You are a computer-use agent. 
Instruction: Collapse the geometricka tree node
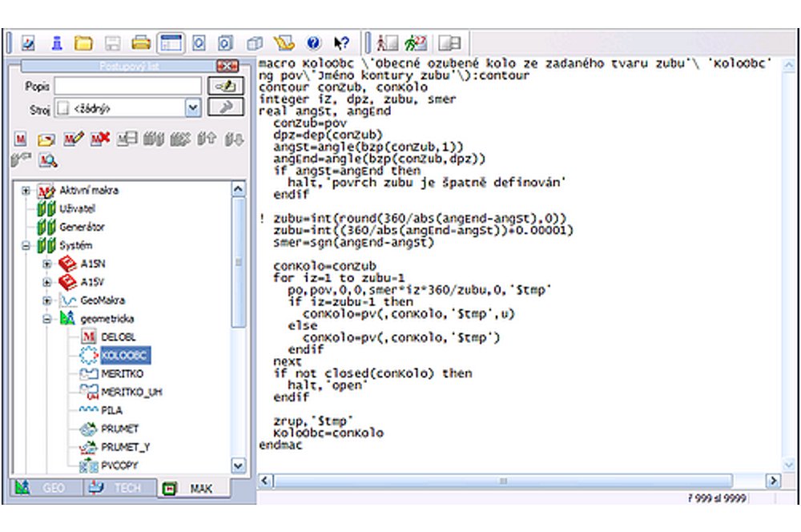coord(46,319)
